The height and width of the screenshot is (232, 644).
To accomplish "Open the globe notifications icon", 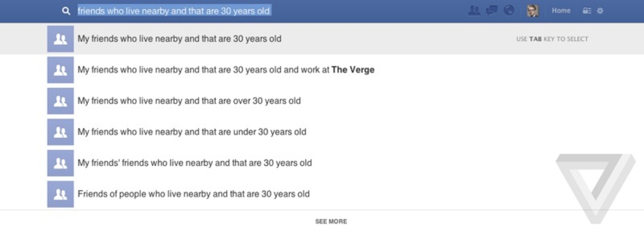I will [x=509, y=11].
